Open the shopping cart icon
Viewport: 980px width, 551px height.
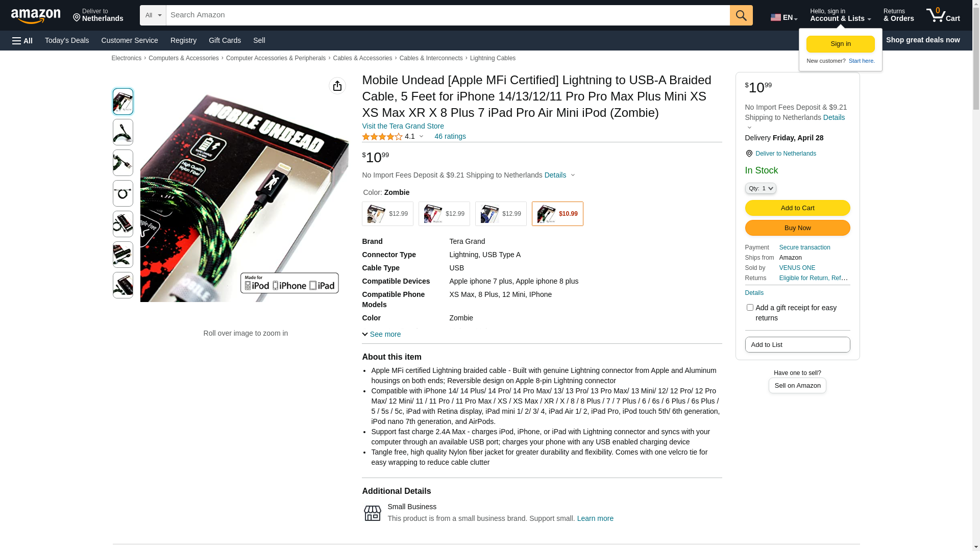(x=943, y=15)
